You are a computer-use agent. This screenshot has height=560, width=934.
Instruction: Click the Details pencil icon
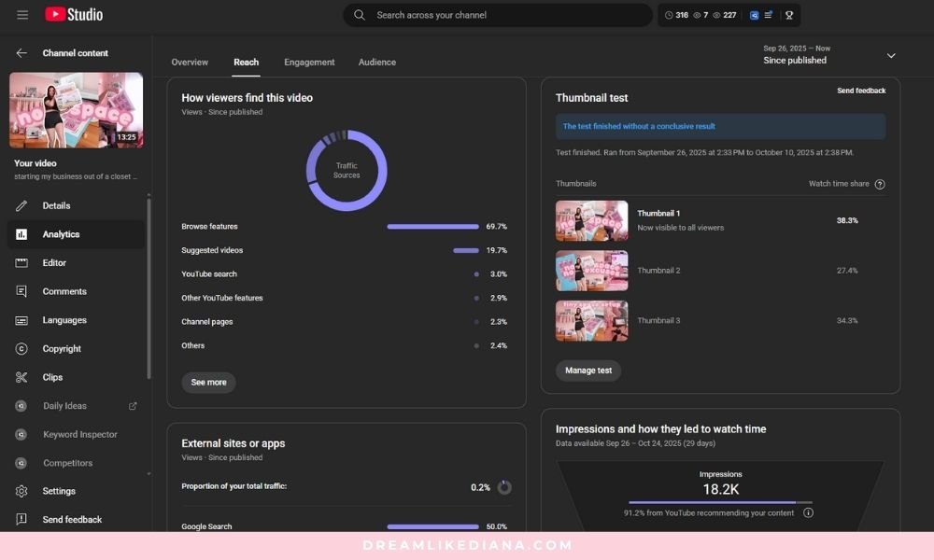point(21,206)
